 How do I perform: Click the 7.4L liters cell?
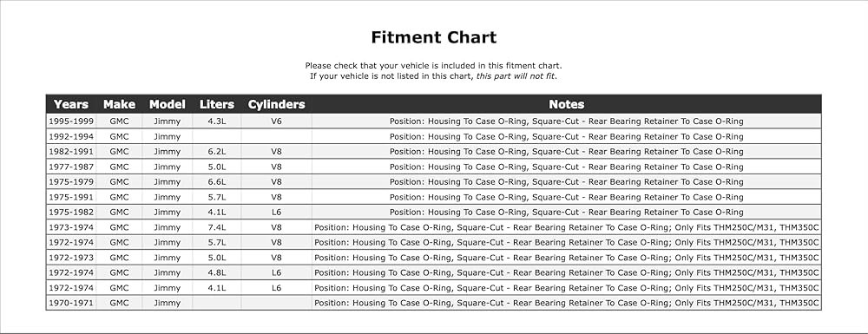216,227
